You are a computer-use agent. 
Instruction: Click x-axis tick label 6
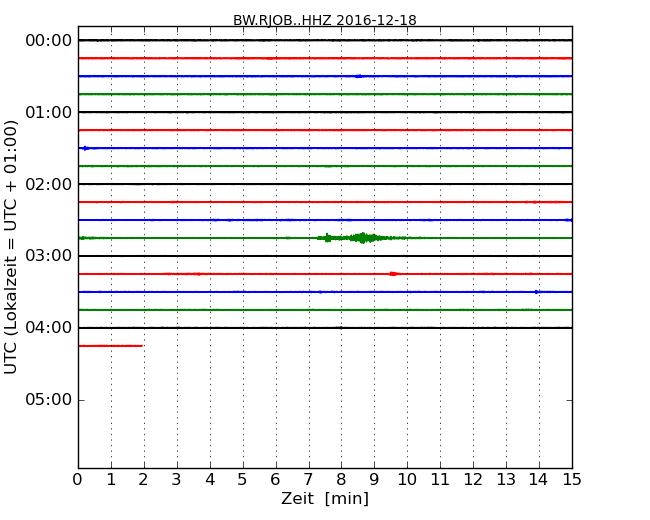[276, 480]
